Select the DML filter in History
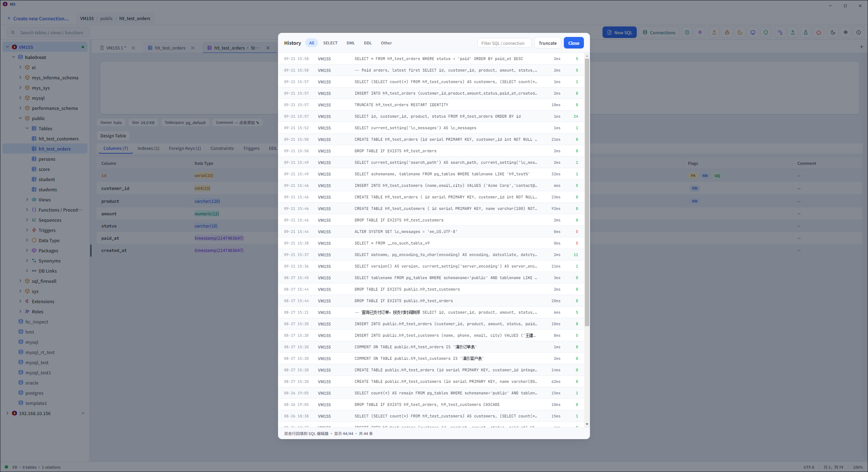Screen dimensions: 868x472 [350, 43]
